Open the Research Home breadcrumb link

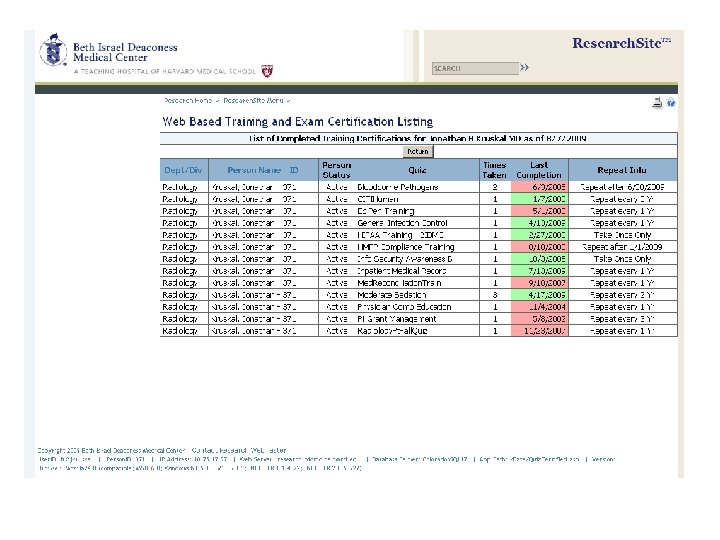point(188,101)
